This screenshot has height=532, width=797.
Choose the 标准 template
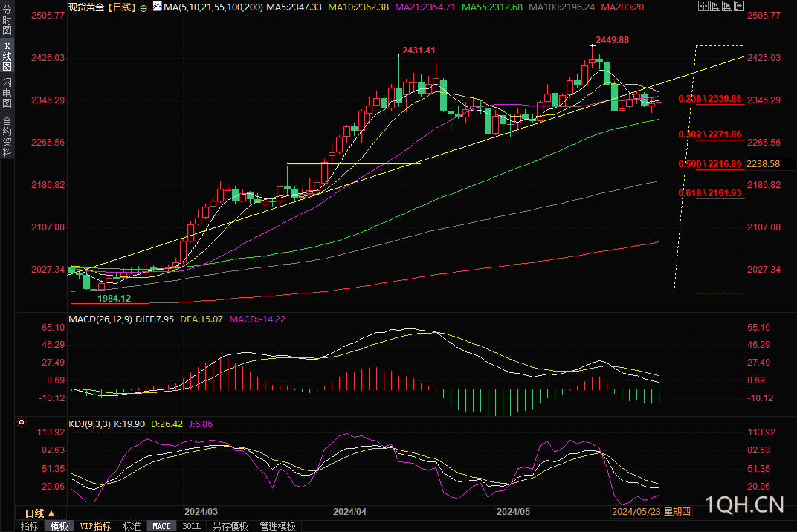132,526
